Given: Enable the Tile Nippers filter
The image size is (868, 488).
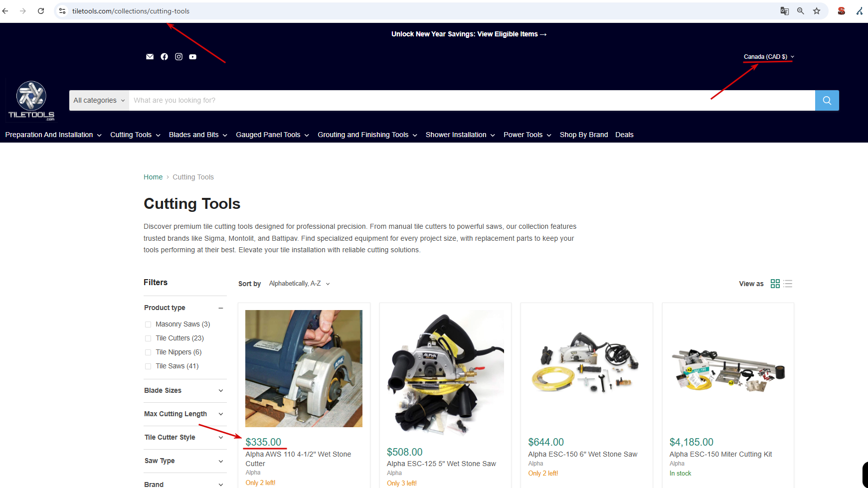Looking at the screenshot, I should [148, 352].
